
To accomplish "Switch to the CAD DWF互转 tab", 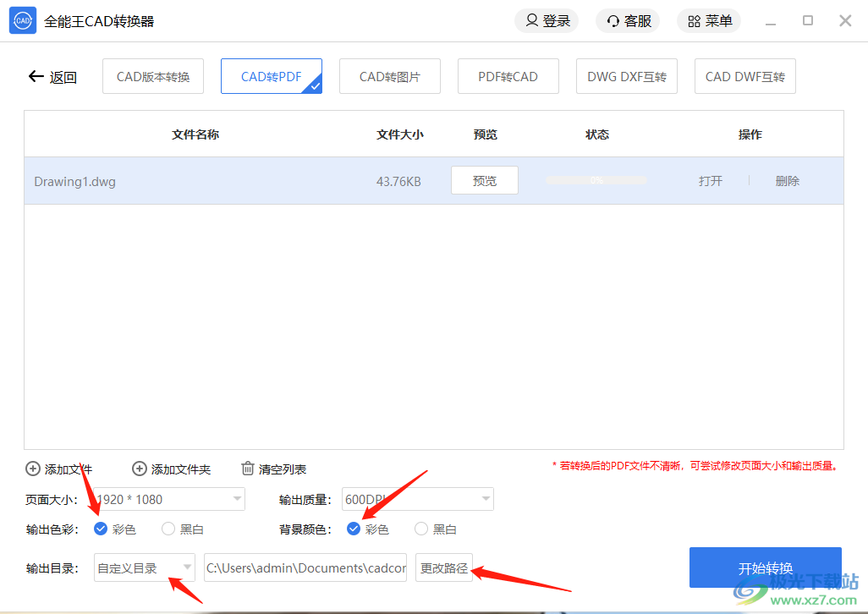I will [x=745, y=76].
